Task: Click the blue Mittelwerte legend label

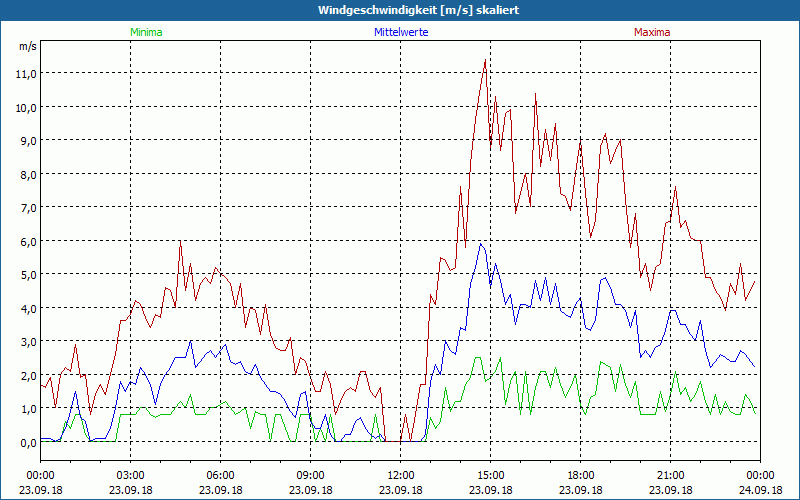Action: coord(400,32)
